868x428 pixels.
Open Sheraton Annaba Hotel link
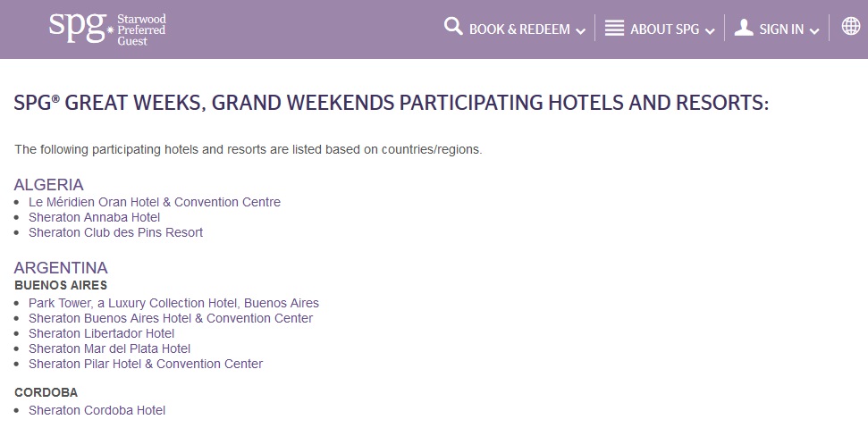coord(95,217)
